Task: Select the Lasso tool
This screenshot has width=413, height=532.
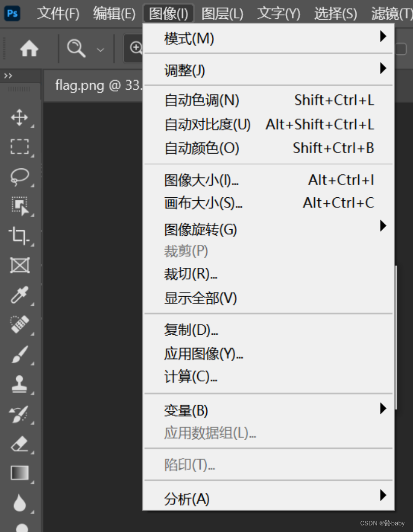Action: click(x=20, y=176)
